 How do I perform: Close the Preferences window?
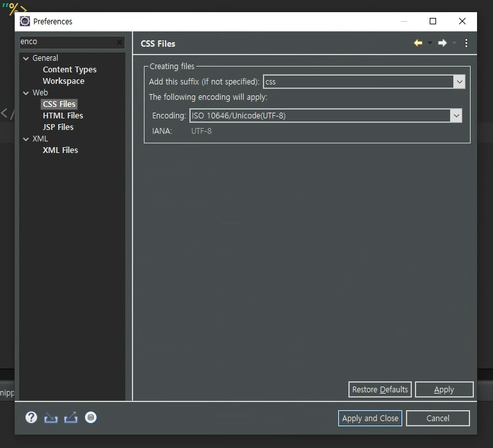tap(462, 21)
